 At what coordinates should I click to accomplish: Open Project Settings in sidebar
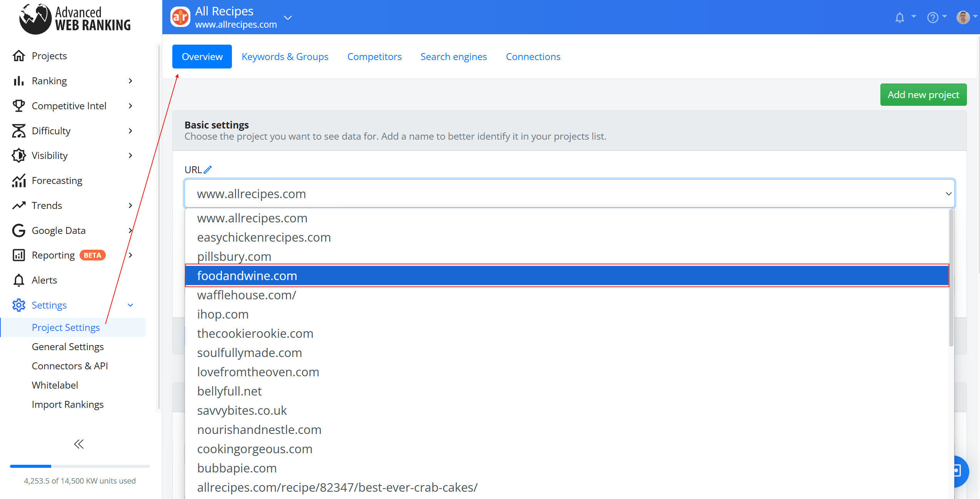73,327
